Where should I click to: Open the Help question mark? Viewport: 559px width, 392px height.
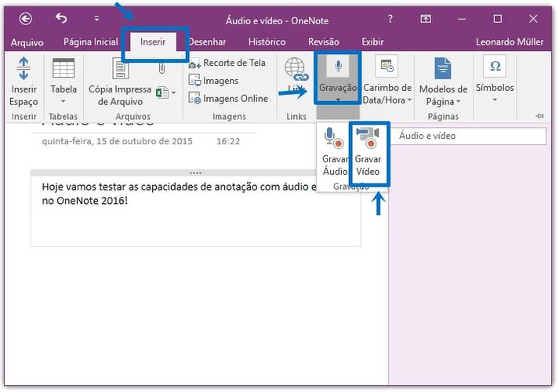pyautogui.click(x=390, y=19)
